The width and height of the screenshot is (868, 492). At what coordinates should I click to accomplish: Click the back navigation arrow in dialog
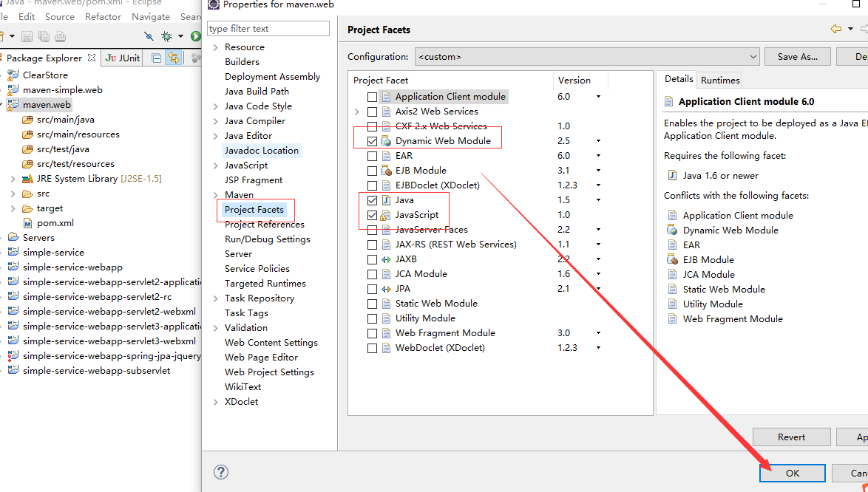click(x=836, y=29)
